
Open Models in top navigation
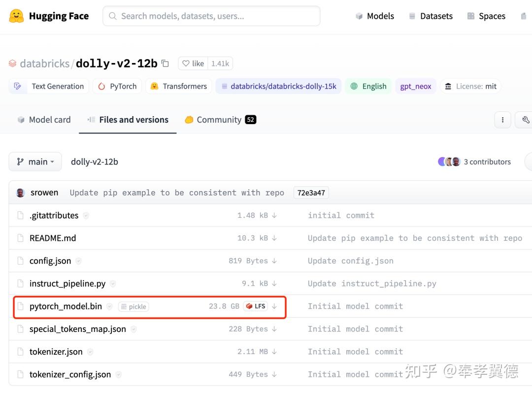point(374,16)
